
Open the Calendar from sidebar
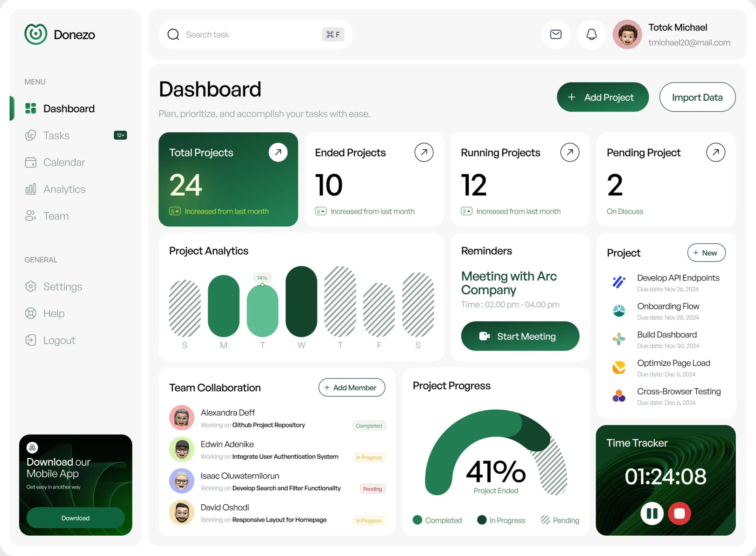[x=31, y=162]
